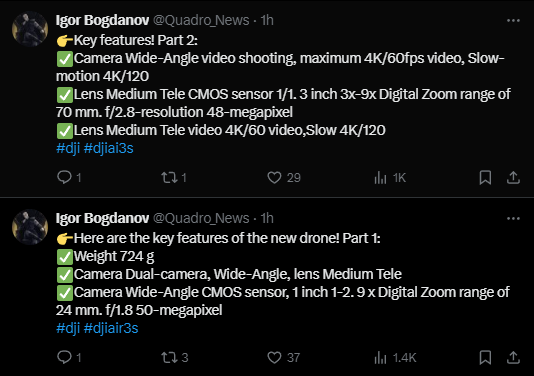534x376 pixels.
Task: Open @Quadro_News handle on Part 1 tweet
Action: [x=201, y=218]
